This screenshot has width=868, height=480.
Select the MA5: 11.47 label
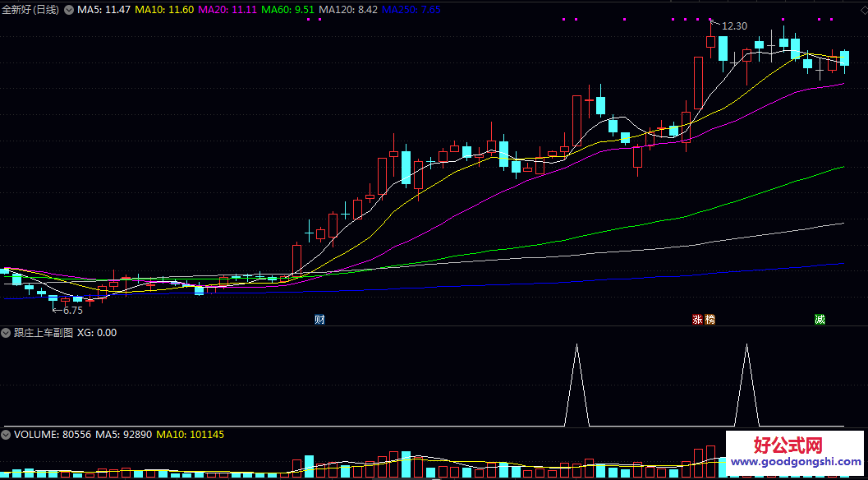coord(103,10)
